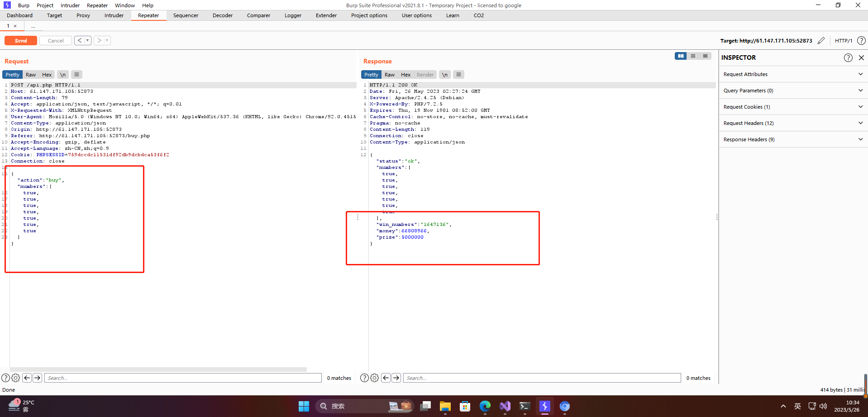Go back in request history arrow
This screenshot has height=417, width=868.
pos(80,41)
